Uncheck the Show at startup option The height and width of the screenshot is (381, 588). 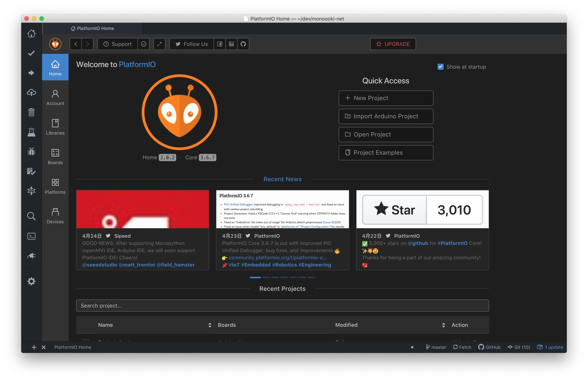pyautogui.click(x=440, y=67)
